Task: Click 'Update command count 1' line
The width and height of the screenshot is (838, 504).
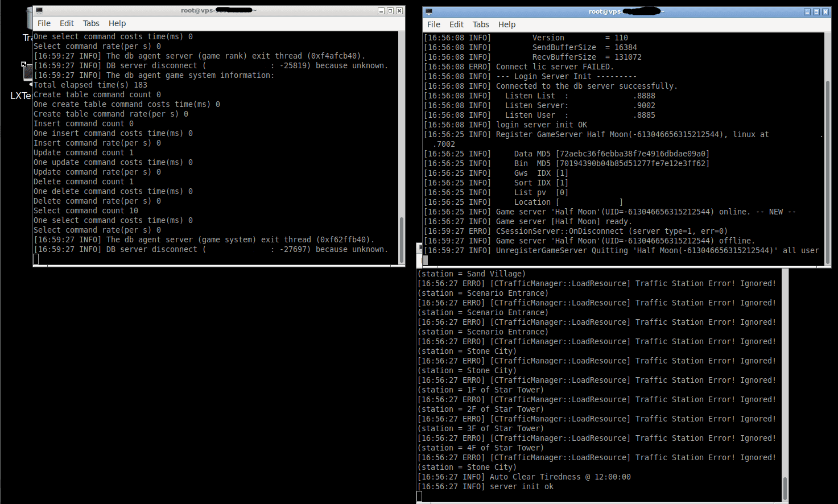Action: coord(84,152)
